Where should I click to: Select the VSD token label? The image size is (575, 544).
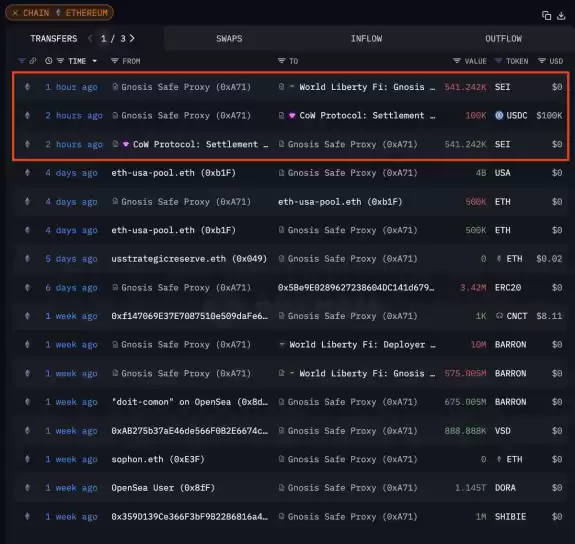tap(502, 431)
